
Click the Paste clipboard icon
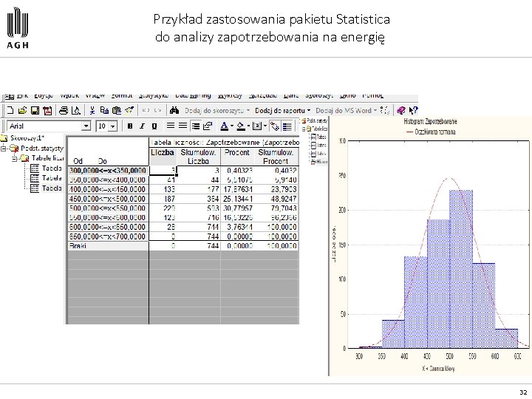coord(117,110)
